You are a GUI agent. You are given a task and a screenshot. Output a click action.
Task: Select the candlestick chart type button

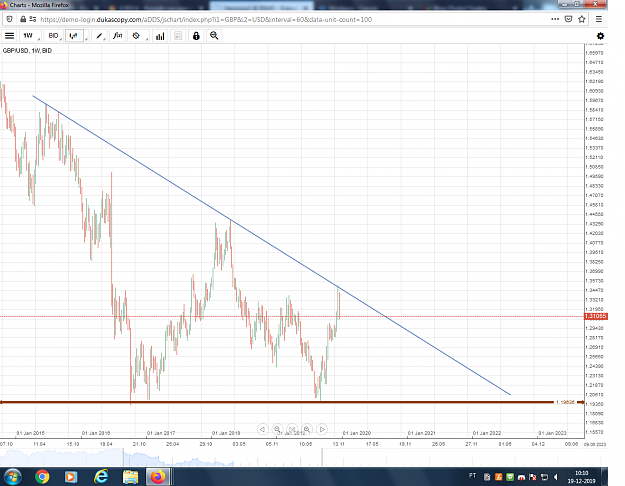click(x=74, y=36)
